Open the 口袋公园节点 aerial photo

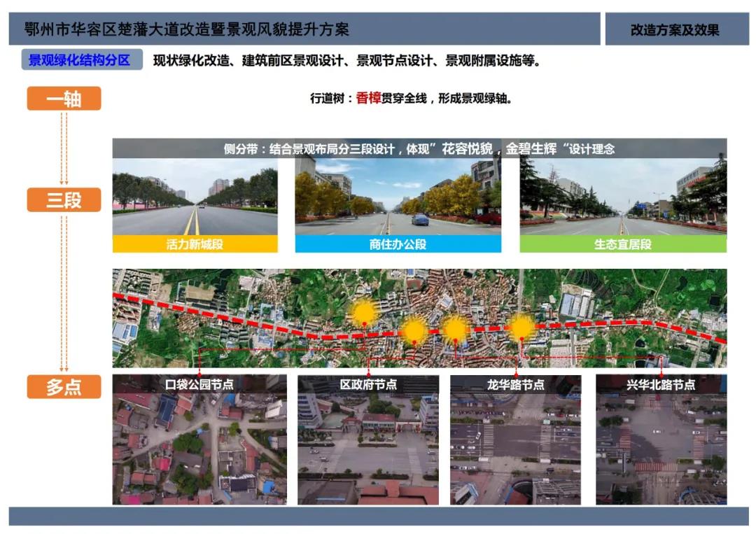click(199, 440)
